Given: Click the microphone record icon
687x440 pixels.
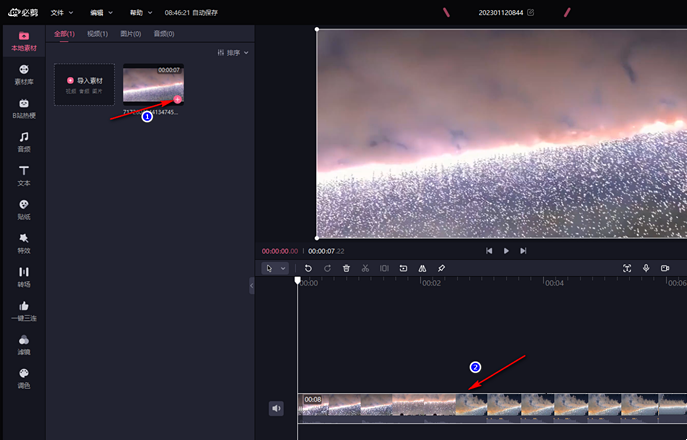Looking at the screenshot, I should (646, 268).
